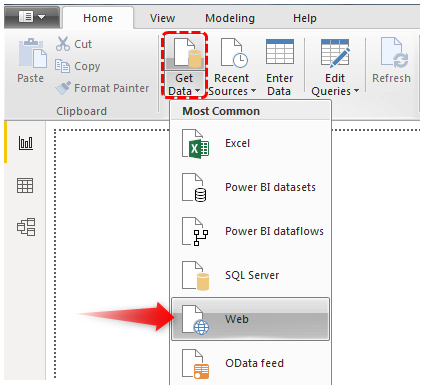Choose OData feed data source
This screenshot has width=424, height=385.
coord(250,363)
